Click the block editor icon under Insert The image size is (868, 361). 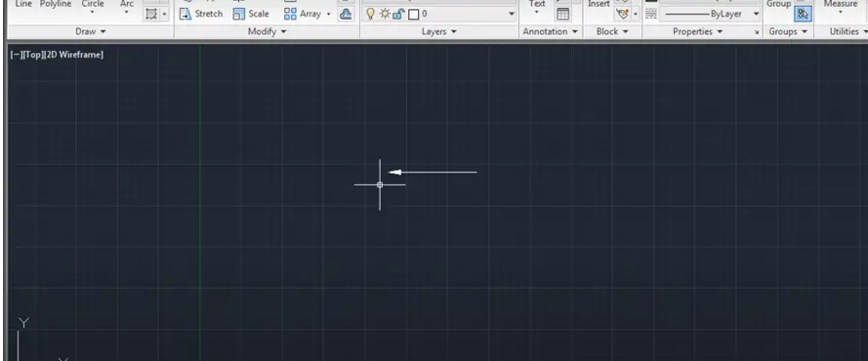coord(622,14)
